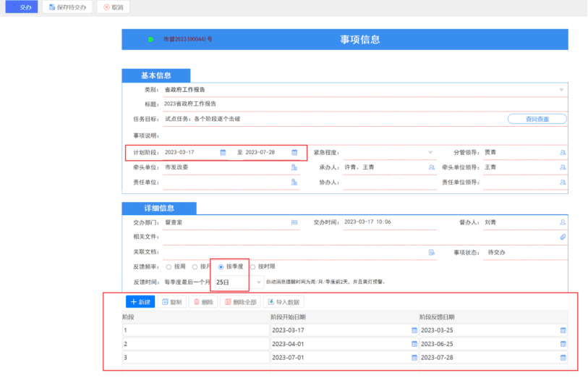Viewport: 588px width, 378px height.
Task: Click the empty 事项说明 field
Action: 365,135
